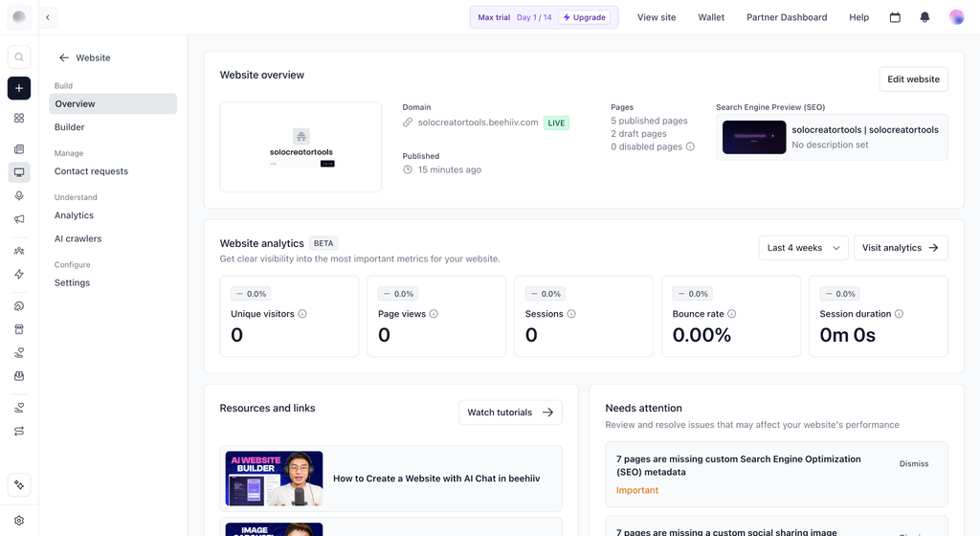The image size is (980, 536).
Task: Open AI crawlers in the Website menu
Action: pyautogui.click(x=78, y=238)
